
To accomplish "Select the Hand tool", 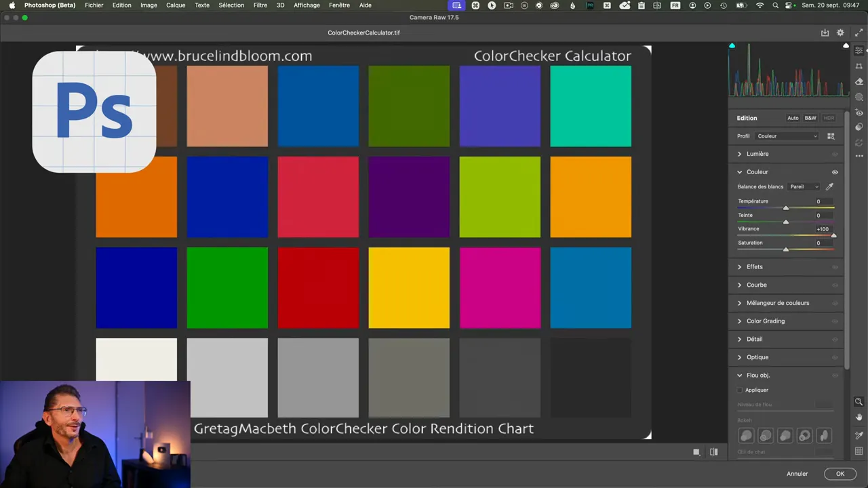I will [x=859, y=417].
